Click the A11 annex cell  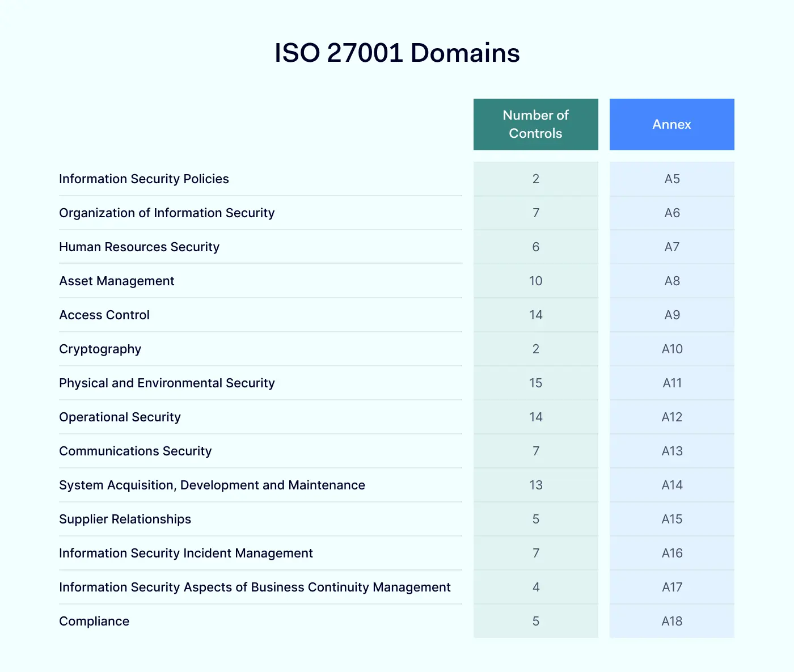[672, 383]
